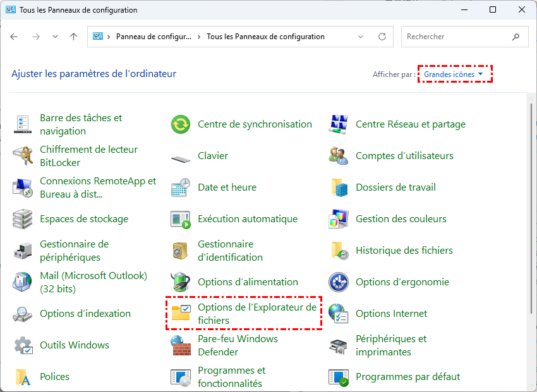The width and height of the screenshot is (537, 392).
Task: Open the Options d'alimentation icon
Action: 181,282
